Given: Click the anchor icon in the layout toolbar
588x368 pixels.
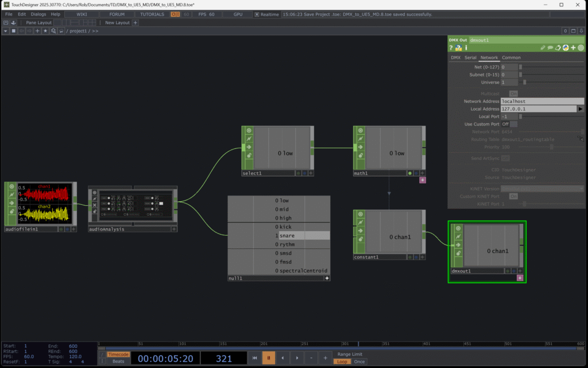Looking at the screenshot, I should click(x=14, y=22).
